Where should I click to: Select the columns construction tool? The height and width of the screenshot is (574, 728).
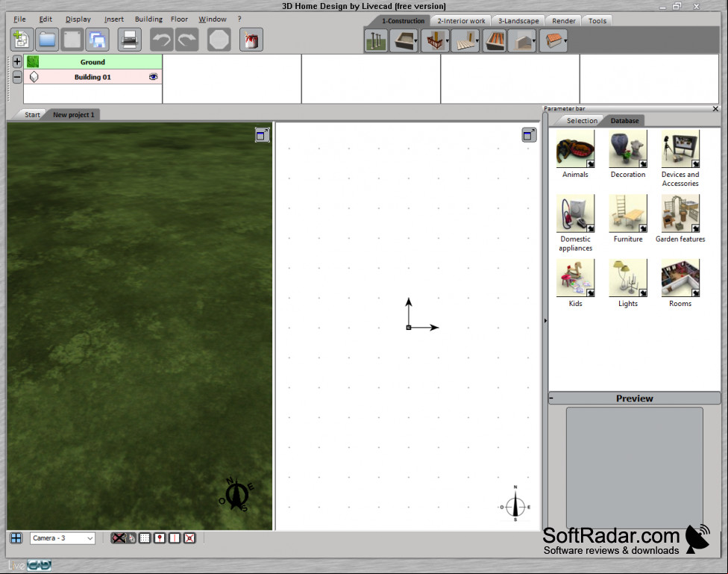[376, 41]
